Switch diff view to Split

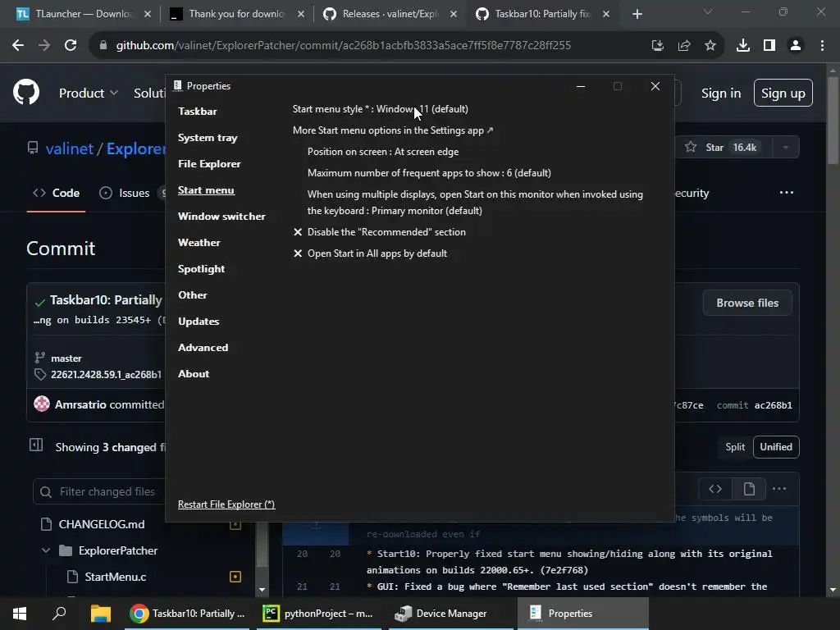tap(735, 447)
